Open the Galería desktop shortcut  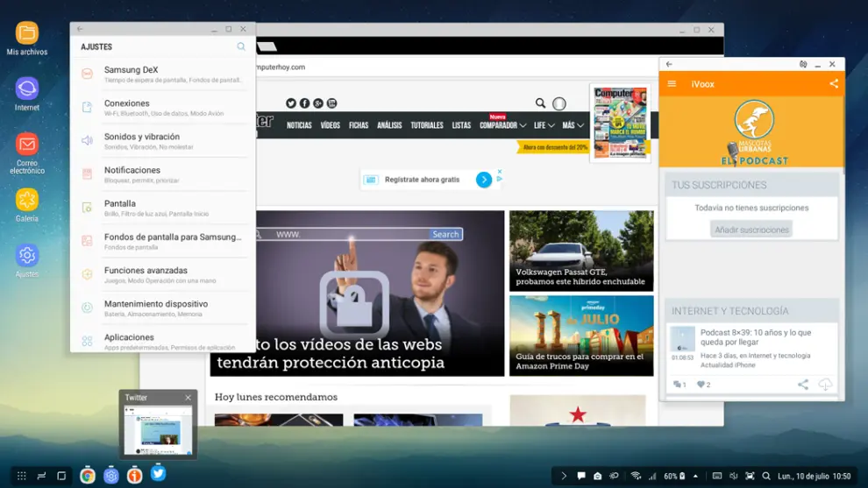tap(27, 201)
